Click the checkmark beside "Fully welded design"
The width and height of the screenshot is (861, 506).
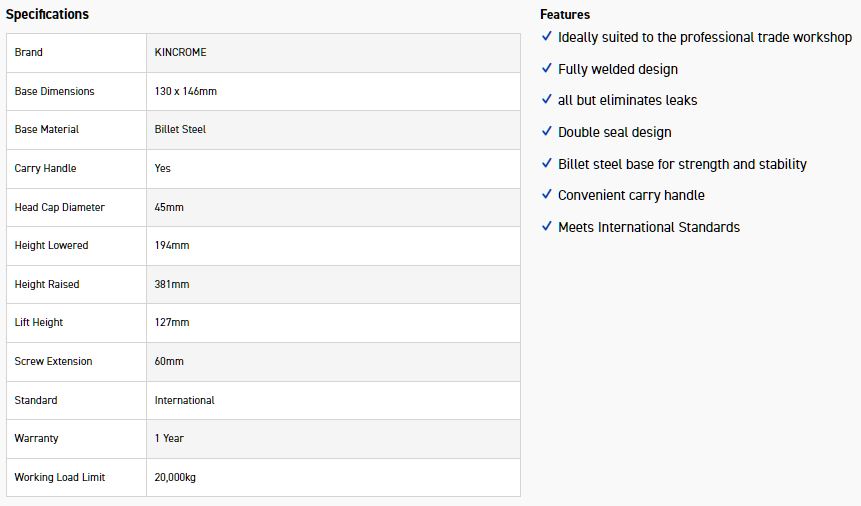click(x=547, y=68)
